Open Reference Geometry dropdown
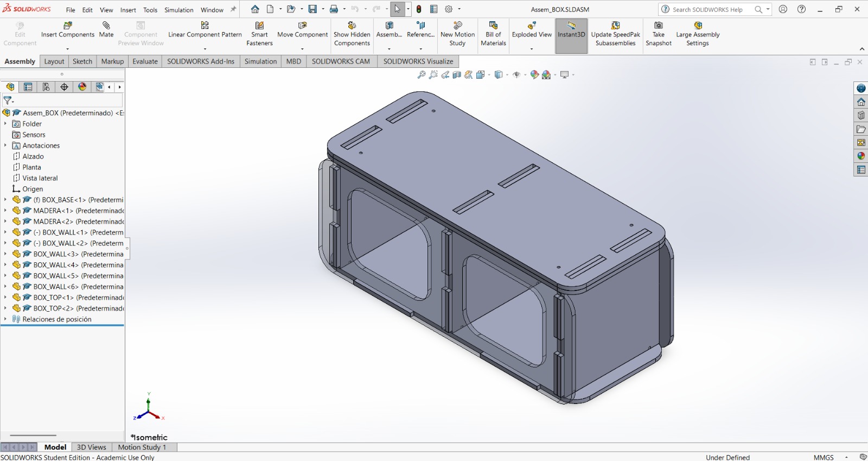The image size is (868, 461). 420,49
